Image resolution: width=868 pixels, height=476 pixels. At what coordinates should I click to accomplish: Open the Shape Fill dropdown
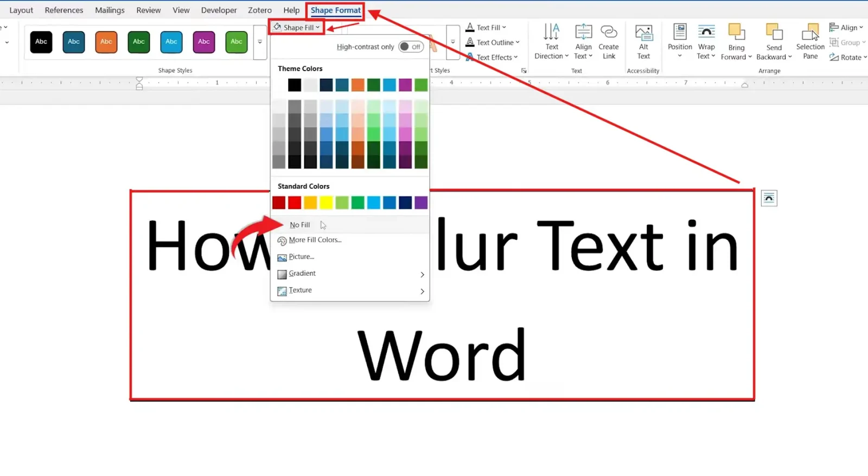(x=297, y=27)
